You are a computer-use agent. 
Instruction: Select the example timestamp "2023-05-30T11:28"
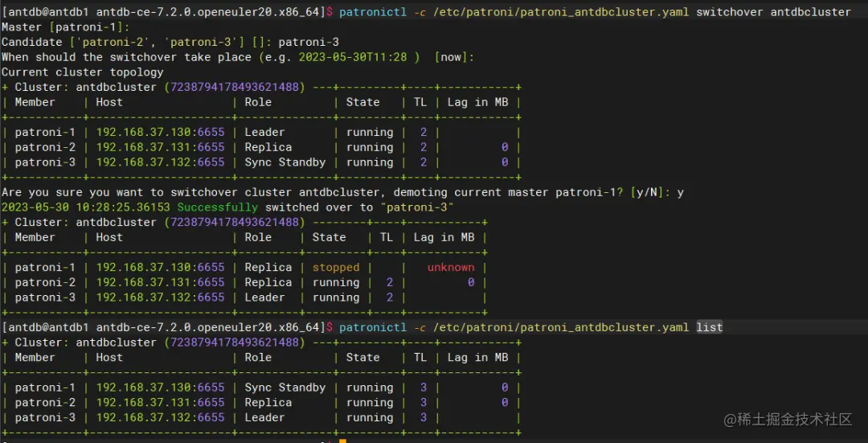pyautogui.click(x=353, y=57)
